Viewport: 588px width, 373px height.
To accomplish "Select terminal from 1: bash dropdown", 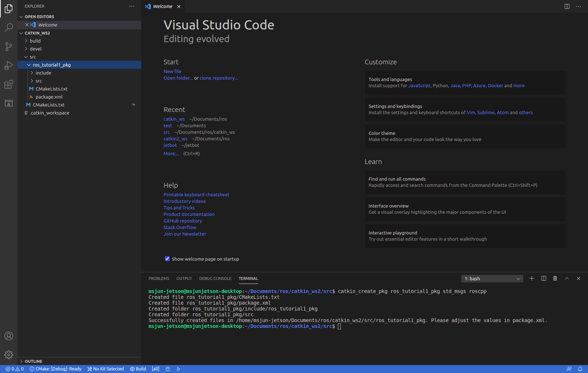I will click(492, 278).
